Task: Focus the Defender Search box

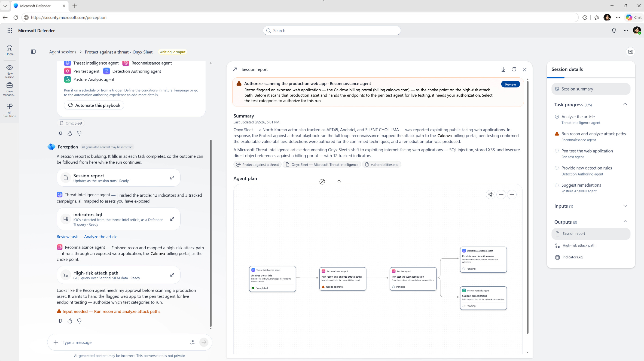Action: click(332, 31)
